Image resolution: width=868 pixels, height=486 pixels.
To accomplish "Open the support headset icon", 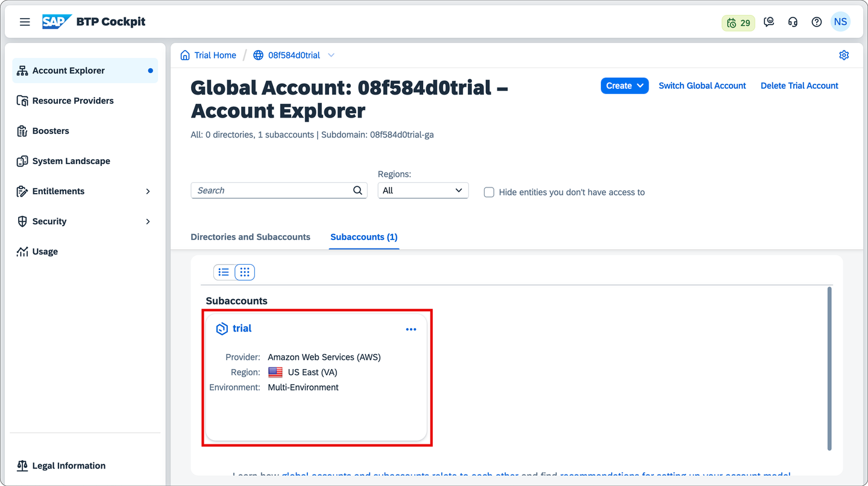I will tap(793, 22).
